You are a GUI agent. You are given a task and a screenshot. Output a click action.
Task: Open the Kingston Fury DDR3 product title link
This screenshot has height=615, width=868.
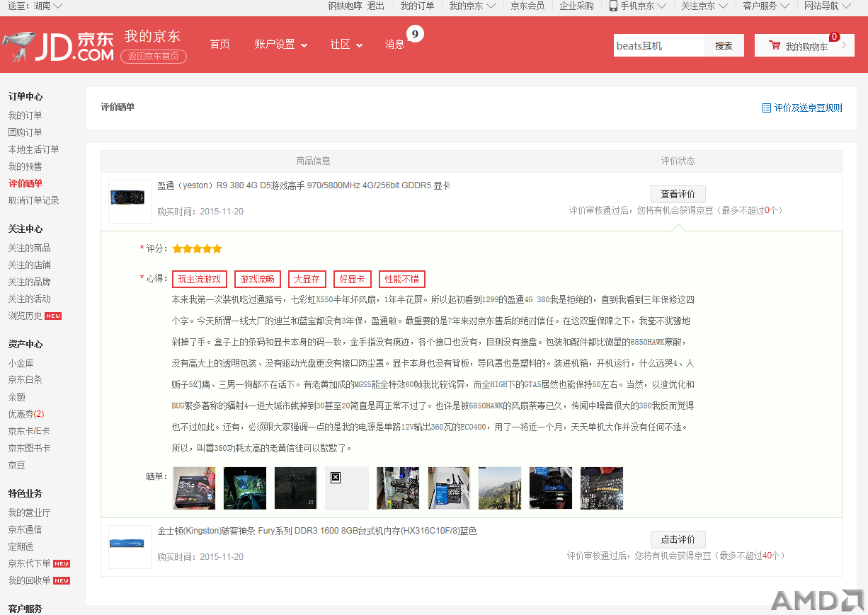click(317, 531)
